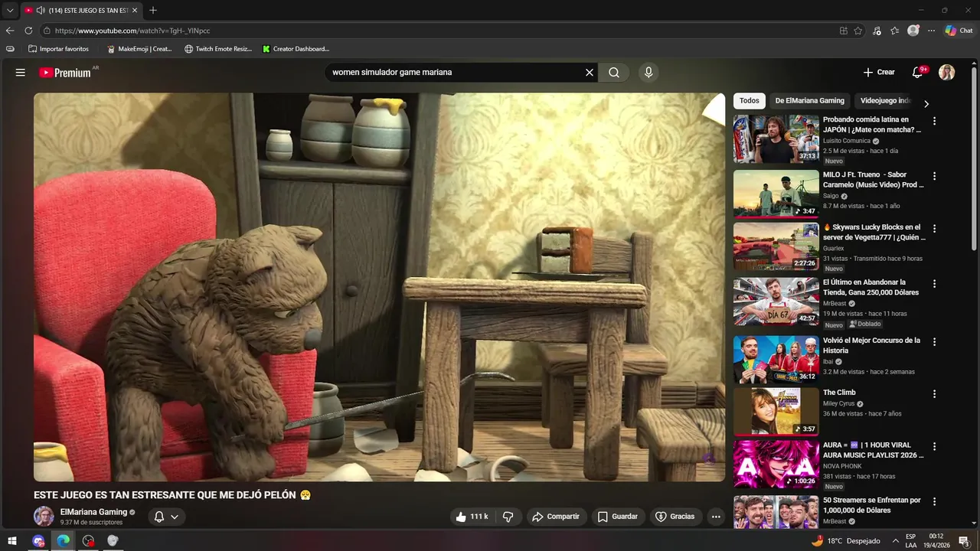Open weather widget 18°C Despejado

[x=845, y=541]
